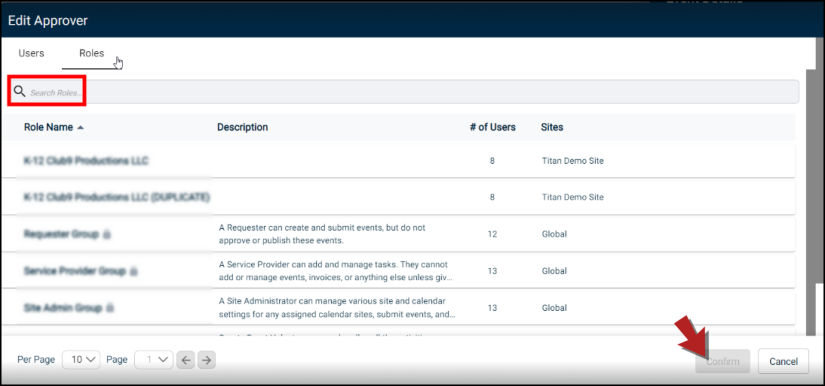Image resolution: width=825 pixels, height=386 pixels.
Task: Switch to the Users tab
Action: pos(31,53)
